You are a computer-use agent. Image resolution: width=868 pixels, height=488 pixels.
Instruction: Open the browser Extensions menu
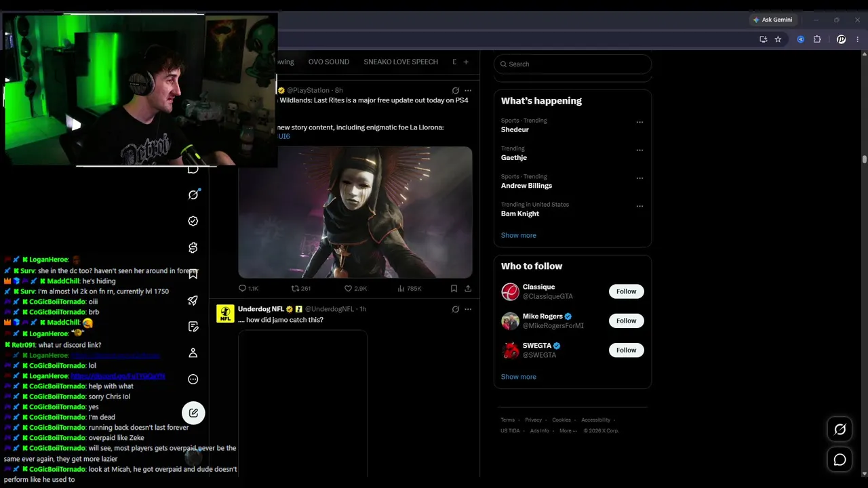(817, 39)
